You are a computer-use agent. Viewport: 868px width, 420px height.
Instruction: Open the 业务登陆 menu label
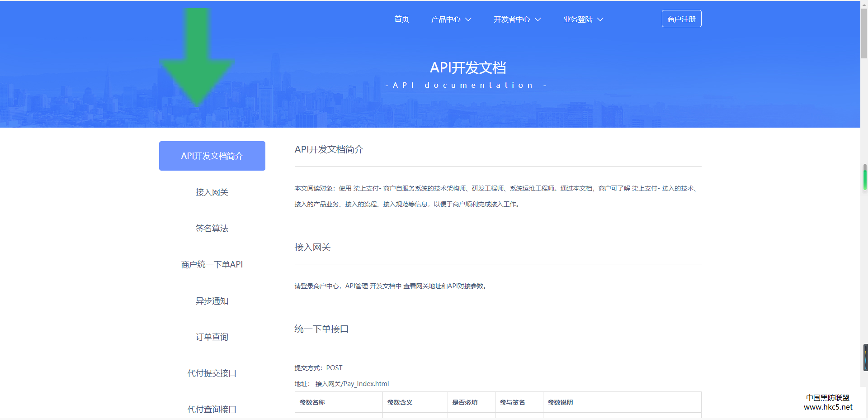point(578,19)
